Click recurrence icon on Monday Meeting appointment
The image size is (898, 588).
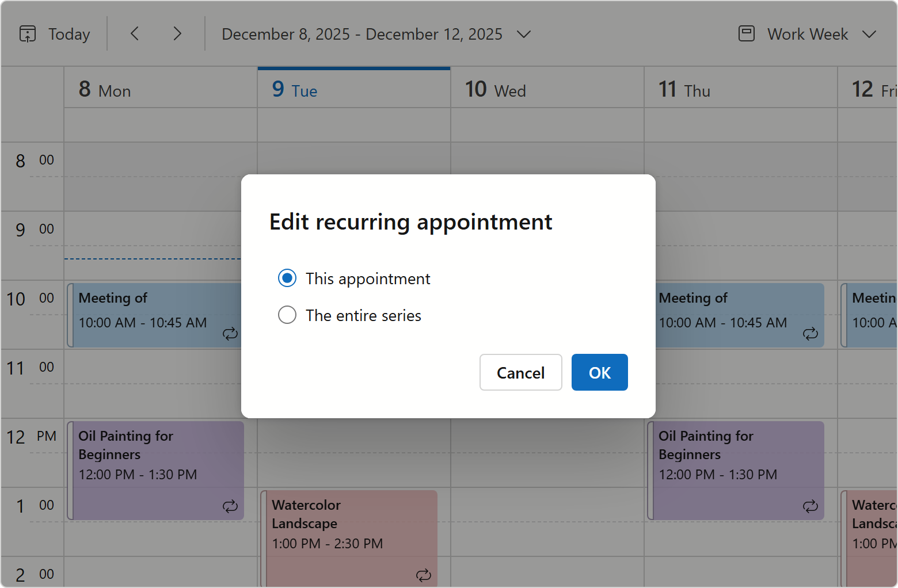[x=230, y=334]
